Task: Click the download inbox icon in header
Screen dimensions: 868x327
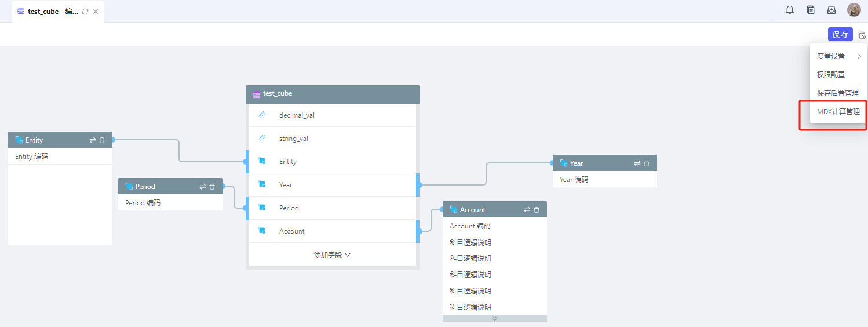Action: click(x=831, y=10)
